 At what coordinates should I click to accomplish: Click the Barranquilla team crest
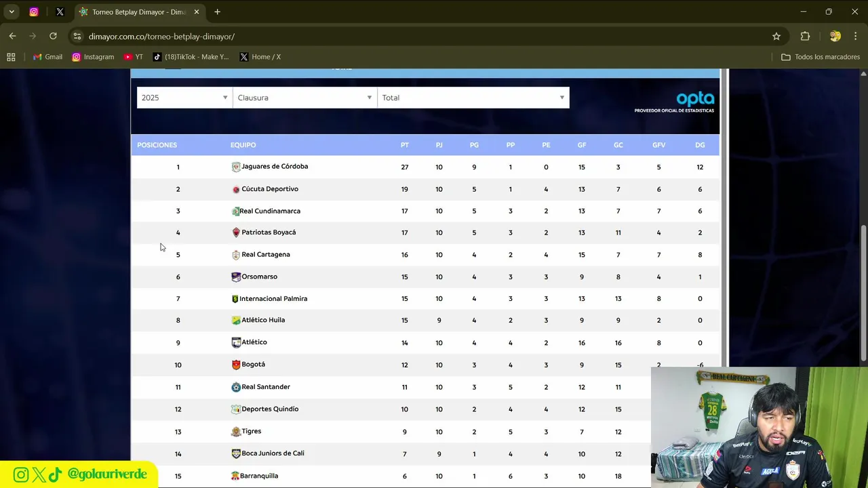[235, 476]
